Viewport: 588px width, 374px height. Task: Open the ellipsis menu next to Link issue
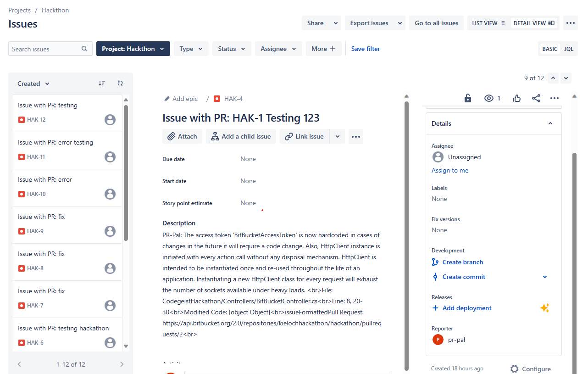pyautogui.click(x=356, y=136)
